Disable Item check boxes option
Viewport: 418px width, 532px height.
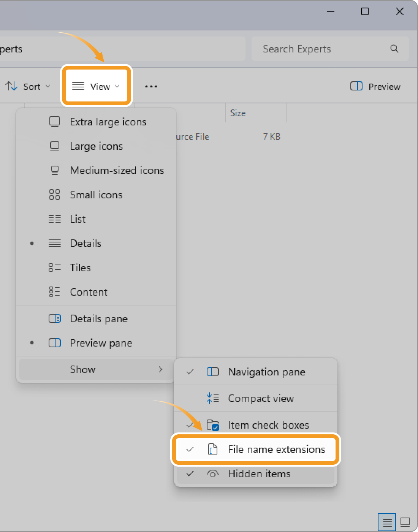(268, 425)
